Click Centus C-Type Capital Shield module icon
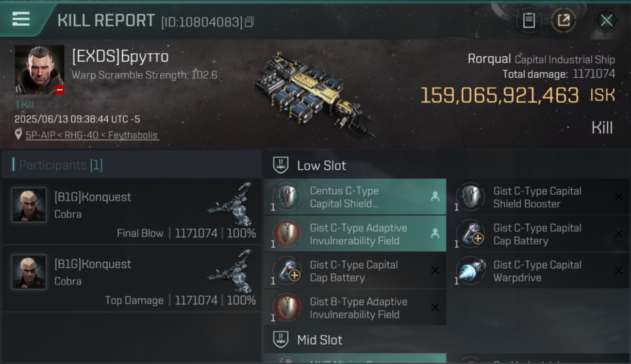631x364 pixels. tap(287, 197)
